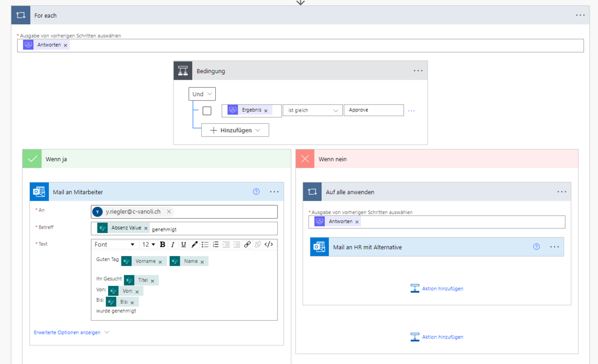Click the Approve value input field
This screenshot has width=598, height=364.
point(373,111)
